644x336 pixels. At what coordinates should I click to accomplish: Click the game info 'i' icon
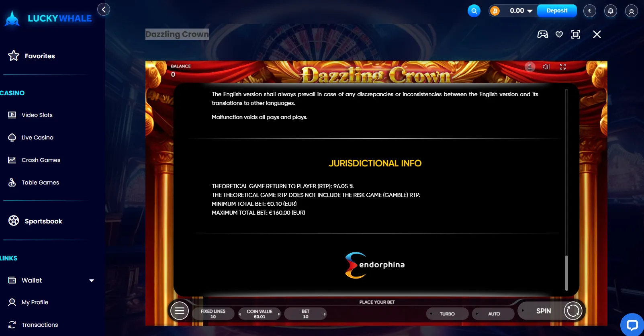pos(530,67)
